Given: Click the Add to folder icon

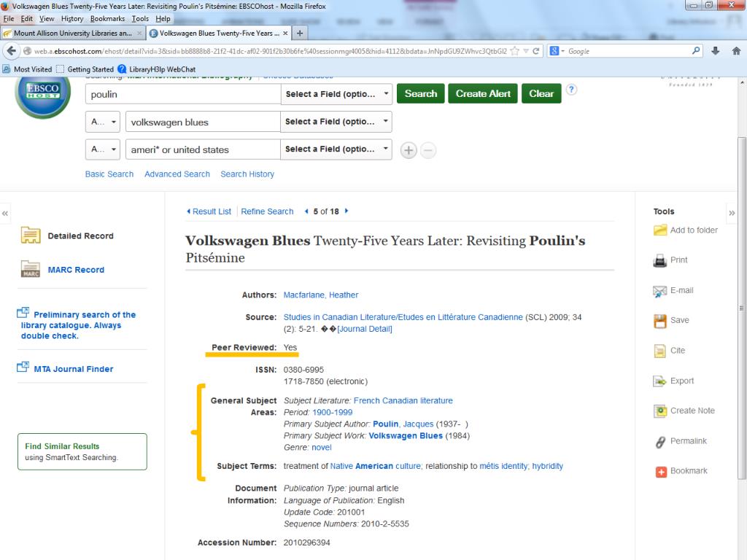Looking at the screenshot, I should [x=659, y=230].
